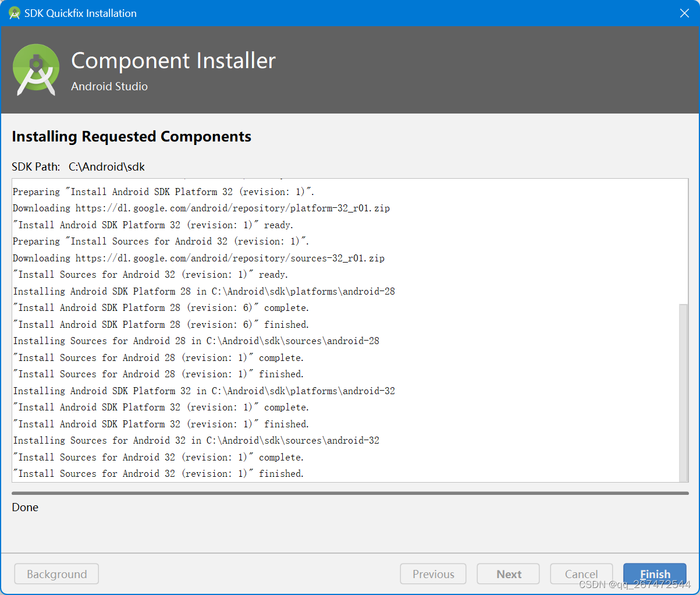Viewport: 700px width, 595px height.
Task: Click log line downloading platform-32_r01.zip
Action: click(x=201, y=208)
